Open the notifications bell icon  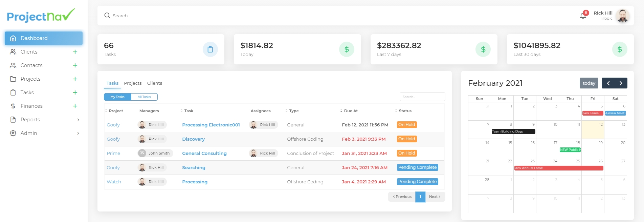pyautogui.click(x=583, y=16)
